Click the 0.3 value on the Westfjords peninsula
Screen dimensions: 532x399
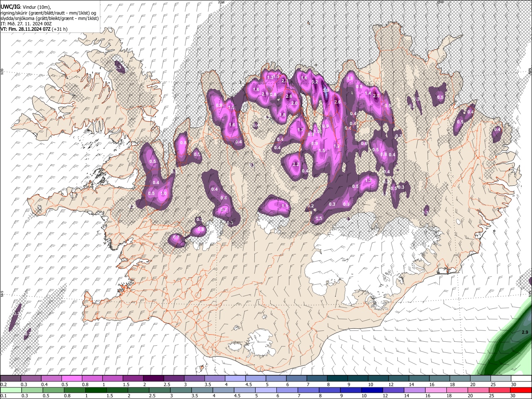point(118,67)
